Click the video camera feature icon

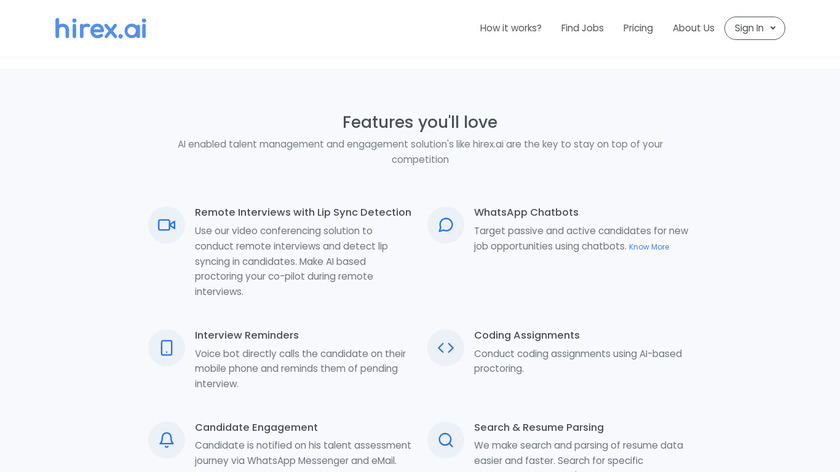point(166,225)
